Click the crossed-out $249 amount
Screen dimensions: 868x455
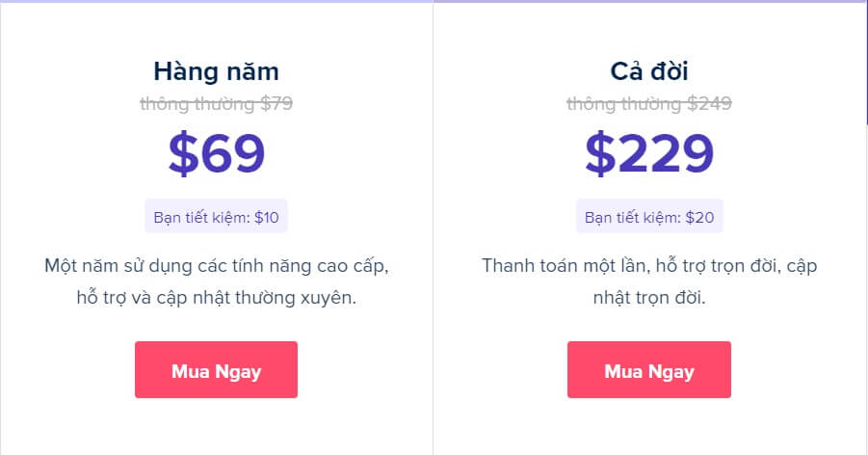pos(709,104)
